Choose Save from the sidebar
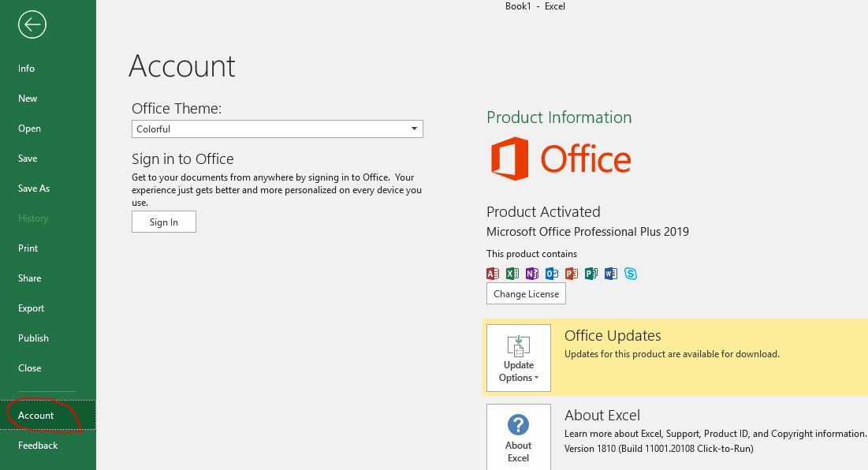868x470 pixels. 28,159
